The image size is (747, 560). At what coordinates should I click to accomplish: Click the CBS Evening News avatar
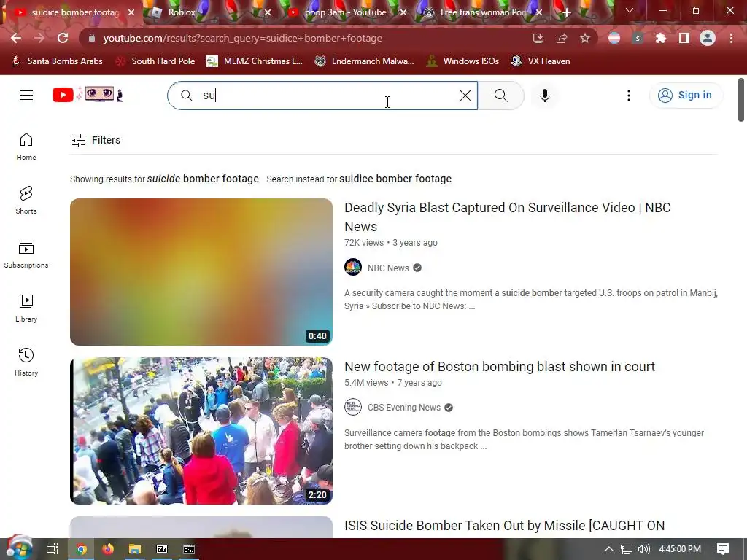pos(353,407)
